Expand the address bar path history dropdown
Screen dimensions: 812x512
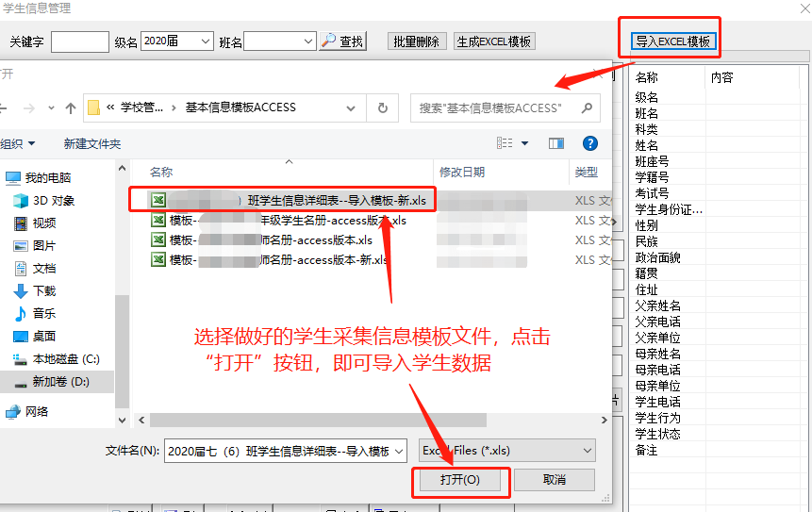click(351, 108)
